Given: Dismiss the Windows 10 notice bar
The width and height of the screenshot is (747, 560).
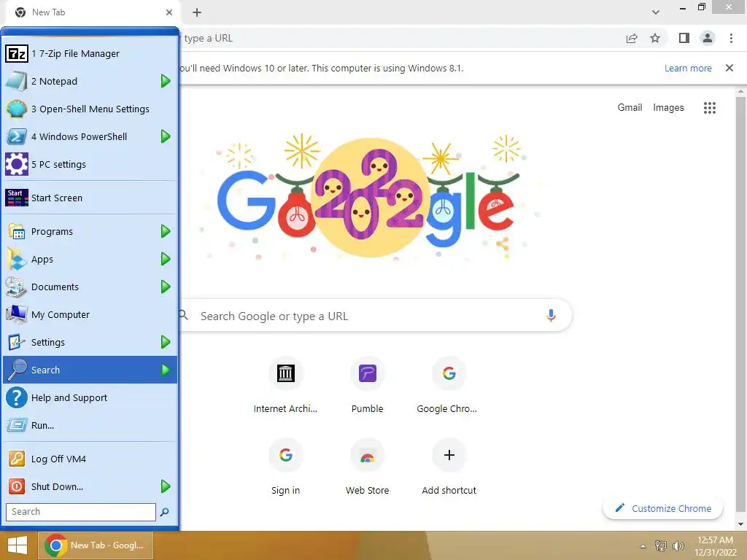Looking at the screenshot, I should pos(729,68).
